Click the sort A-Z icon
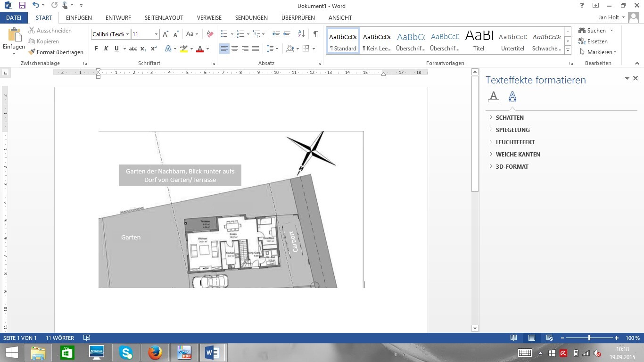The width and height of the screenshot is (644, 362). tap(302, 34)
